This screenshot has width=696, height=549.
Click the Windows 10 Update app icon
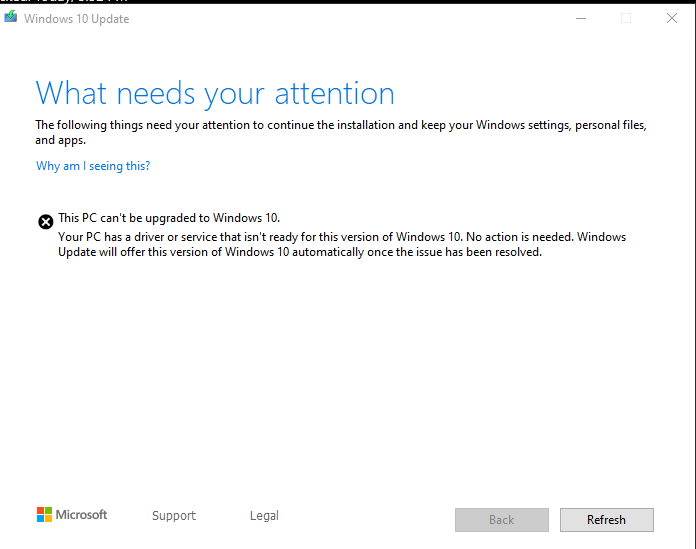coord(11,17)
